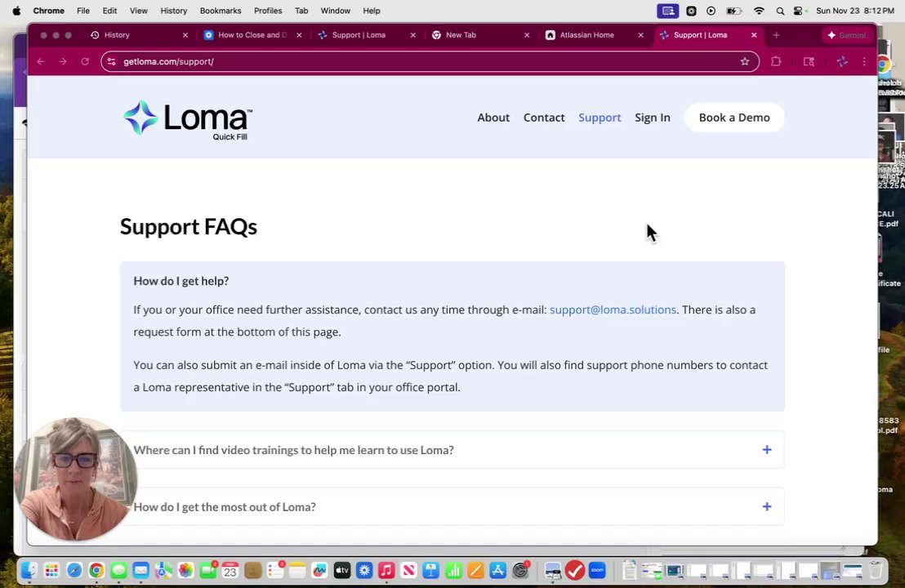Click the Gemini button in Chrome
This screenshot has width=905, height=588.
pyautogui.click(x=847, y=34)
